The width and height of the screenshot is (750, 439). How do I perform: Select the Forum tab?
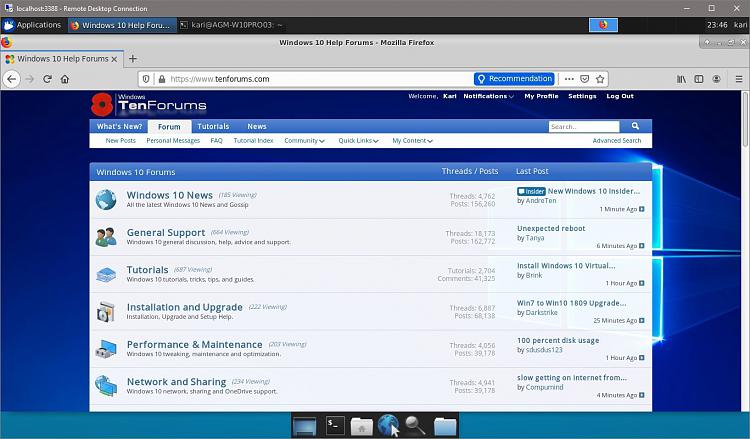(169, 127)
